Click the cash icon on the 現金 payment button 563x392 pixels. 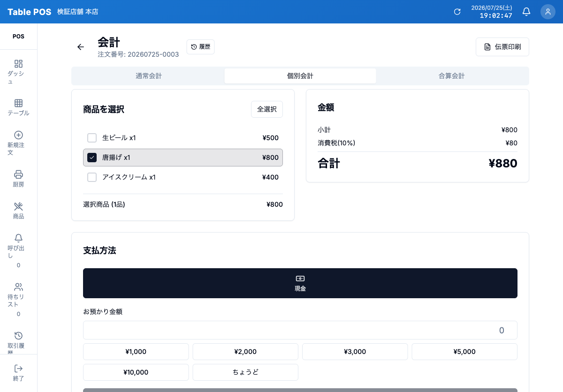click(x=300, y=279)
